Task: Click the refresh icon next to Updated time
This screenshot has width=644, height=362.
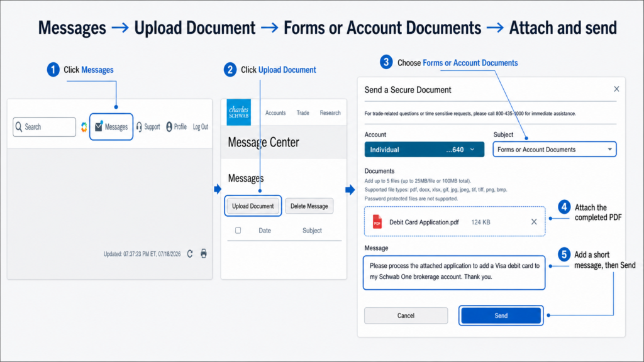Action: (190, 254)
